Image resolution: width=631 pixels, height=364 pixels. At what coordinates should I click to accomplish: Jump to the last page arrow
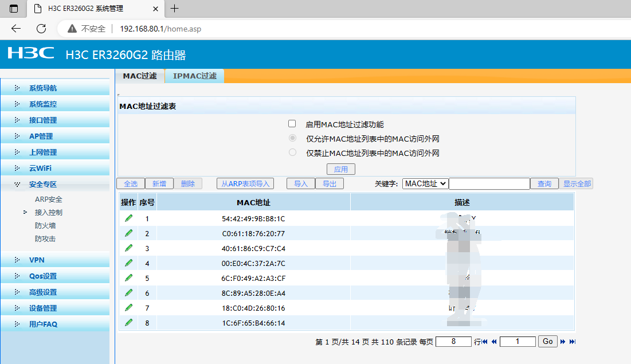(572, 342)
